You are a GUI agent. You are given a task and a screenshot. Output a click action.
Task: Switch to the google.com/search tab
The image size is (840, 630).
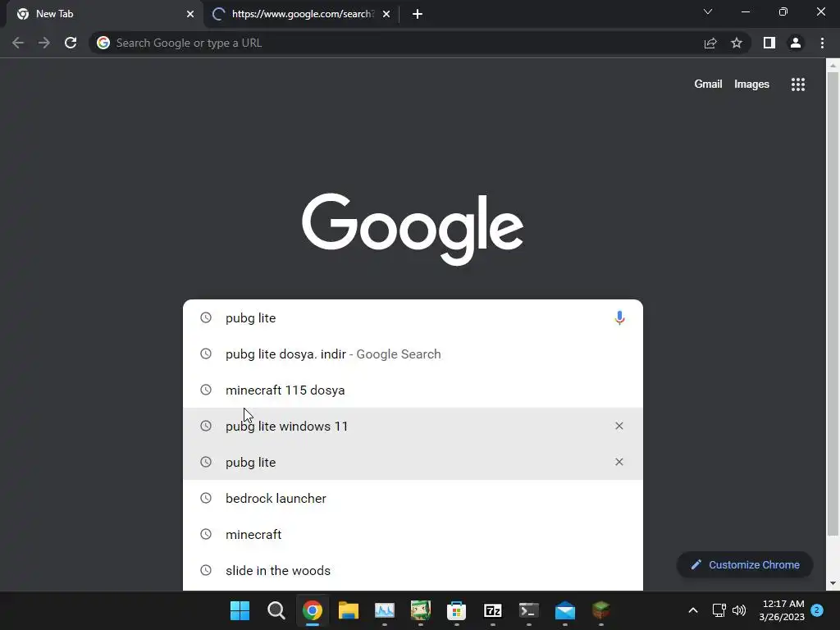pos(300,14)
